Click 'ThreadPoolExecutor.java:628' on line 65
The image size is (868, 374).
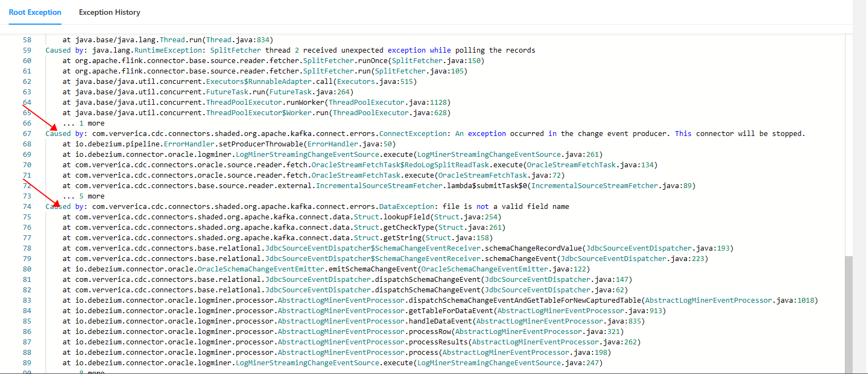(390, 112)
